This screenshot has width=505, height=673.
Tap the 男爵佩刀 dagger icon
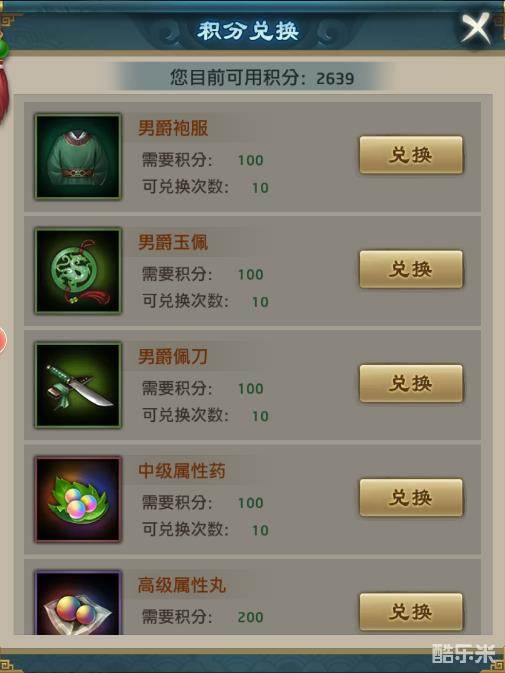click(x=78, y=385)
